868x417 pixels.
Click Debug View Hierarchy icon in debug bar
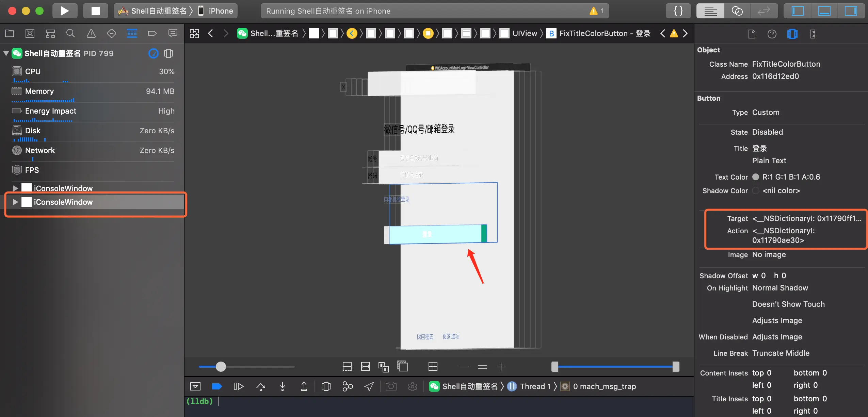(326, 386)
